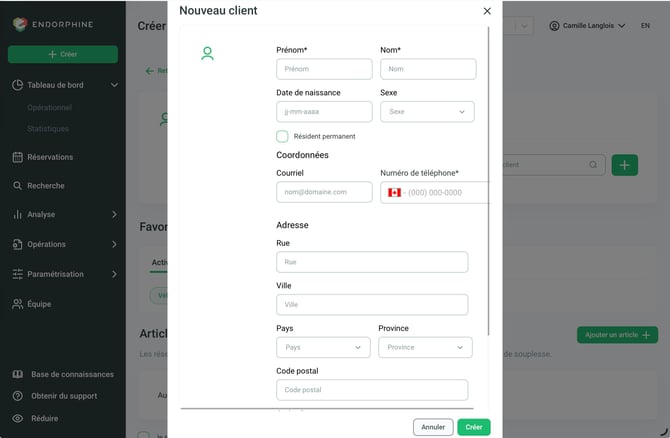Focus the Ville field
670x438 pixels.
[x=372, y=305]
